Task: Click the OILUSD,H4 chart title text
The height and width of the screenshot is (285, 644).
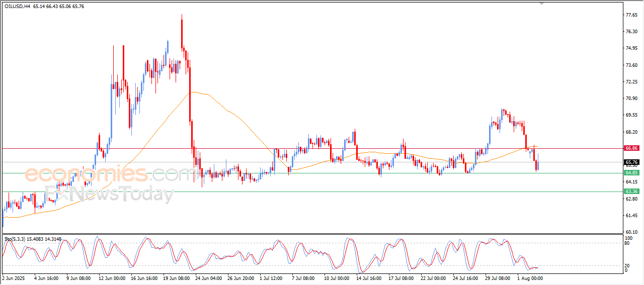Action: (x=17, y=6)
